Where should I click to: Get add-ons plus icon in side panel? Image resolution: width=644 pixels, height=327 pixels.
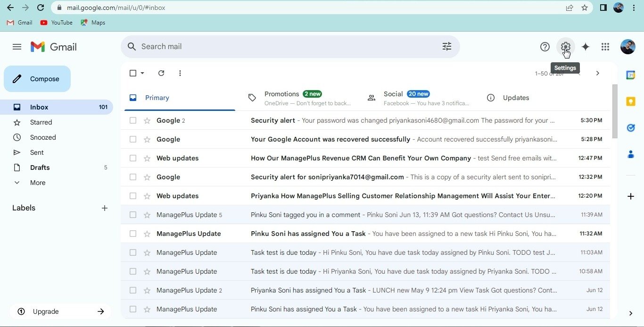pyautogui.click(x=631, y=196)
